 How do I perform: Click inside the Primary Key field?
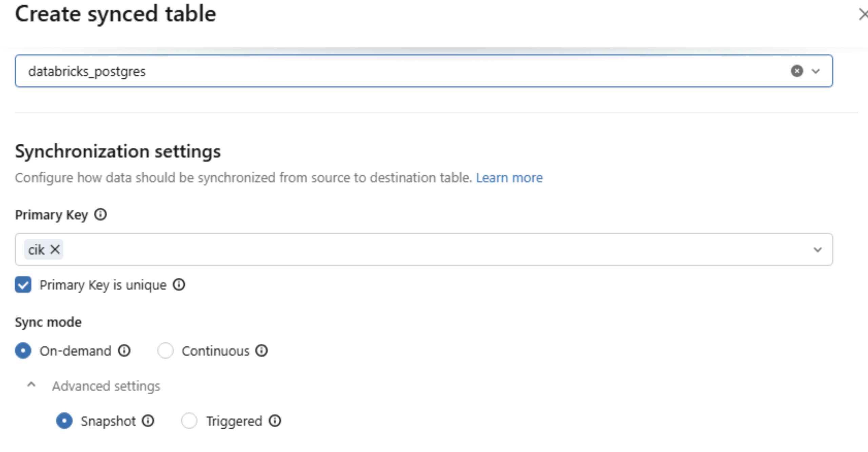[x=407, y=250]
